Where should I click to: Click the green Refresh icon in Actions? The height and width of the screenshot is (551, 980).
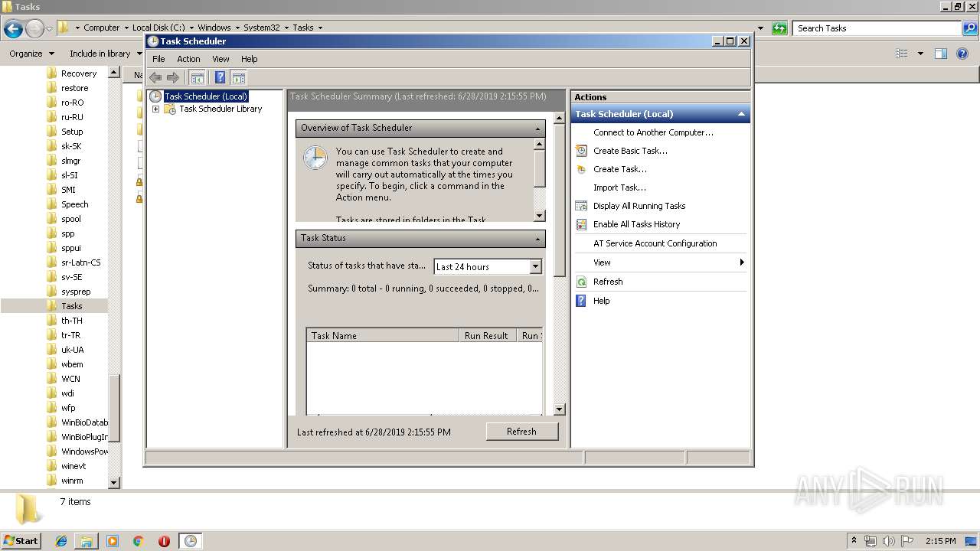pyautogui.click(x=582, y=282)
